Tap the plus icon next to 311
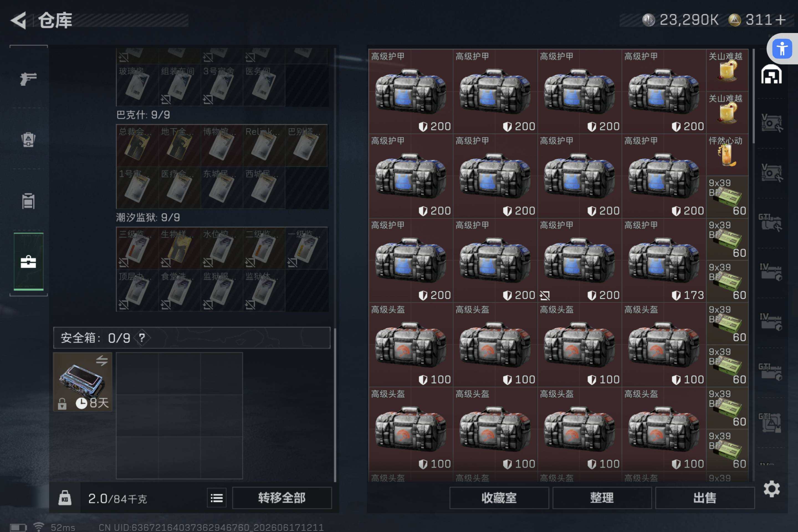 [781, 20]
